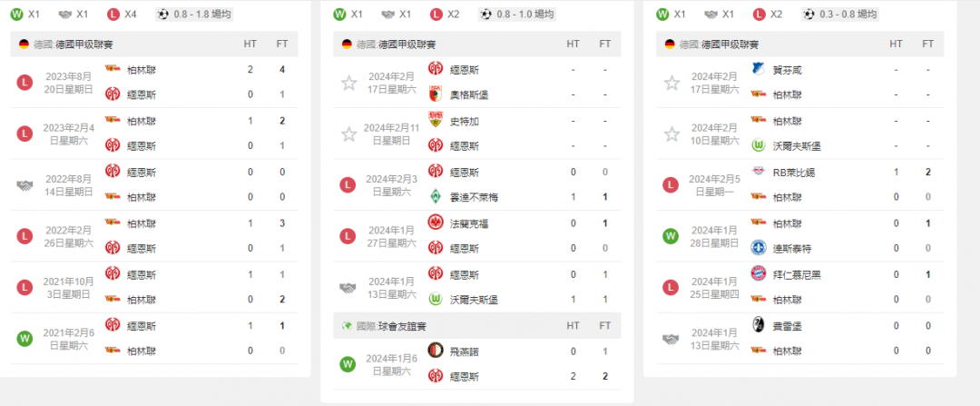This screenshot has width=980, height=406.
Task: Click the Bayern Munich crest next to 拜仁慕尼黑
Action: tap(758, 273)
